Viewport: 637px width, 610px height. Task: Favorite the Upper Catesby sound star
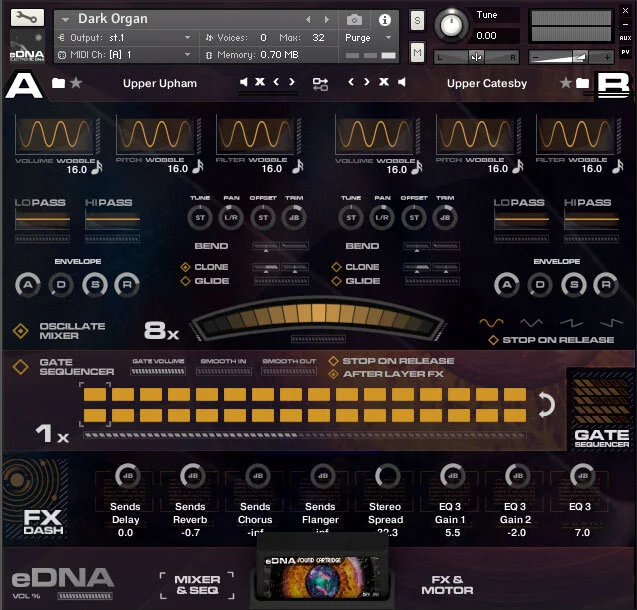(566, 83)
